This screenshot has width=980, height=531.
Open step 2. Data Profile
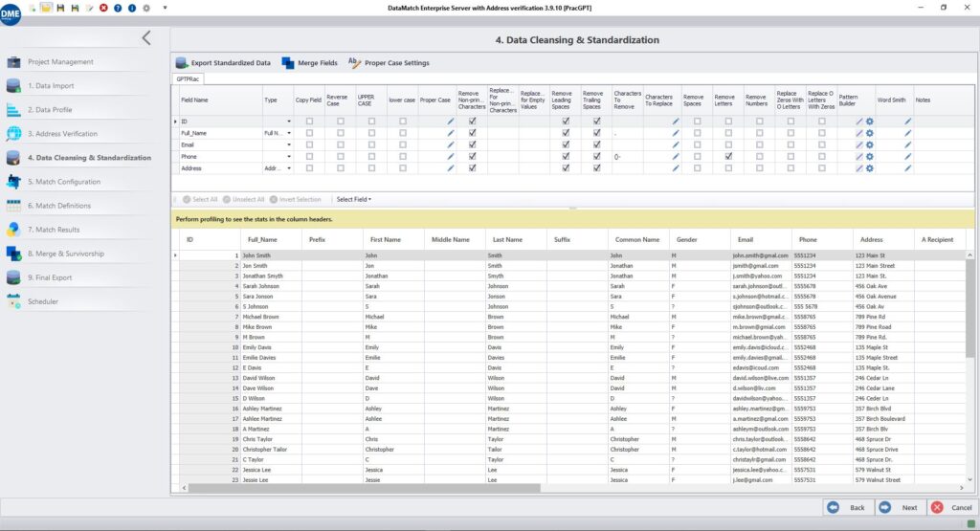pyautogui.click(x=50, y=109)
